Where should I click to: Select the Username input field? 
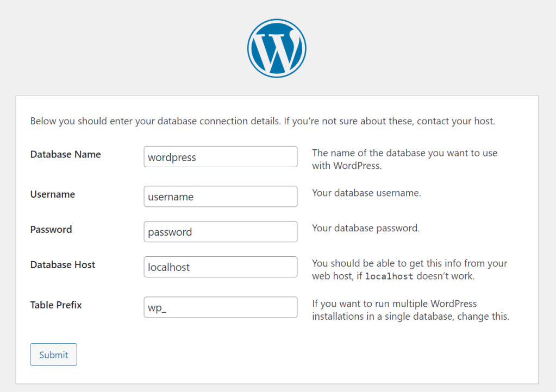220,196
